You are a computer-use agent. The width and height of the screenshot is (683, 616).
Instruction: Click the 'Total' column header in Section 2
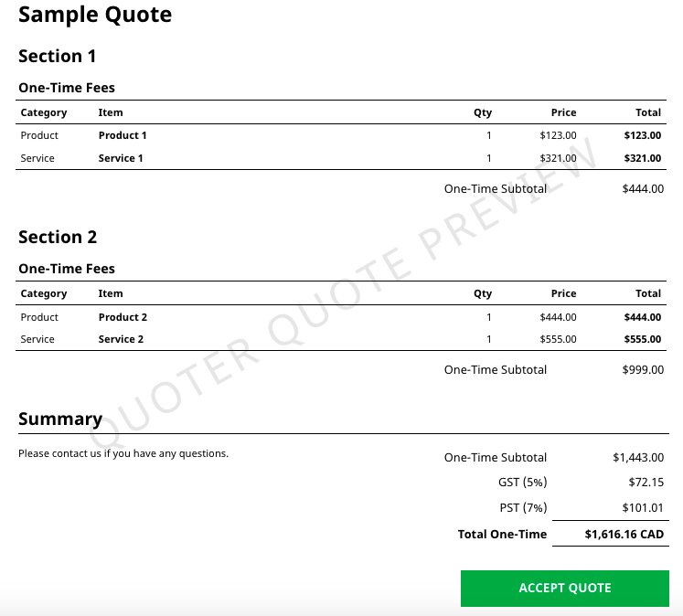tap(648, 293)
